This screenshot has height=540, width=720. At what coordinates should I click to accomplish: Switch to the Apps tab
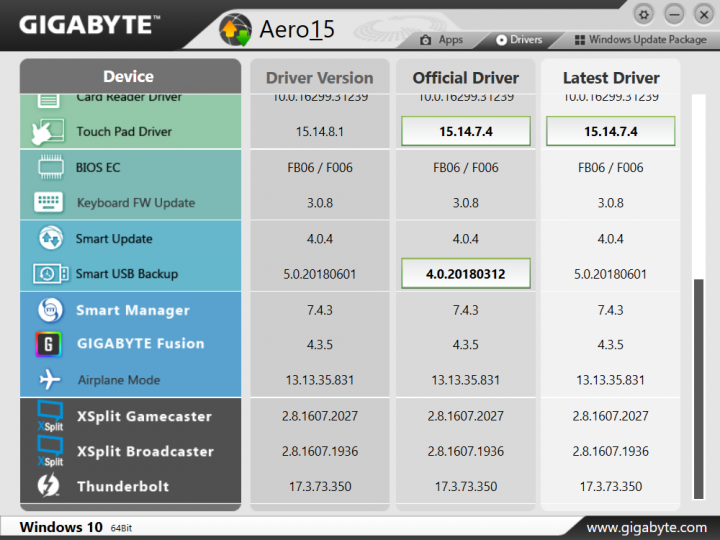pyautogui.click(x=441, y=40)
